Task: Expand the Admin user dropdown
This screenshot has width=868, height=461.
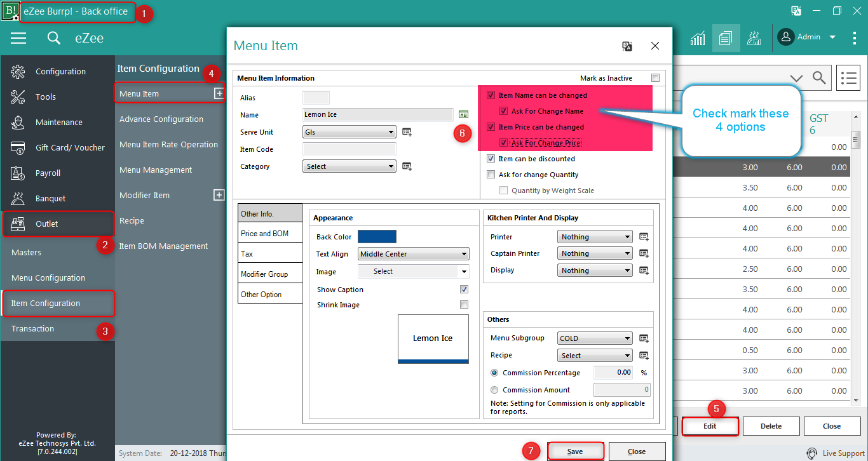Action: pyautogui.click(x=832, y=37)
